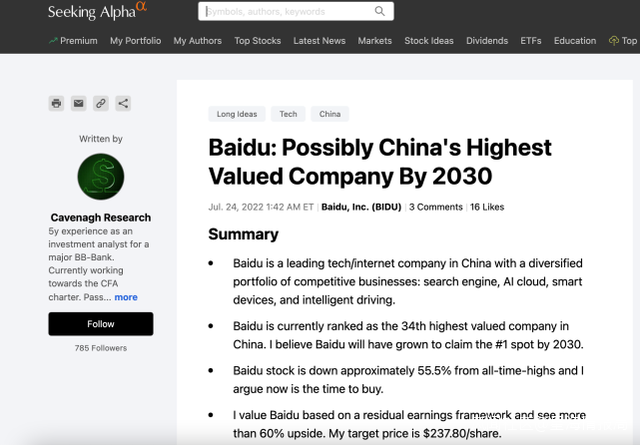The height and width of the screenshot is (445, 640).
Task: Click the Premium trend arrow icon
Action: [53, 40]
